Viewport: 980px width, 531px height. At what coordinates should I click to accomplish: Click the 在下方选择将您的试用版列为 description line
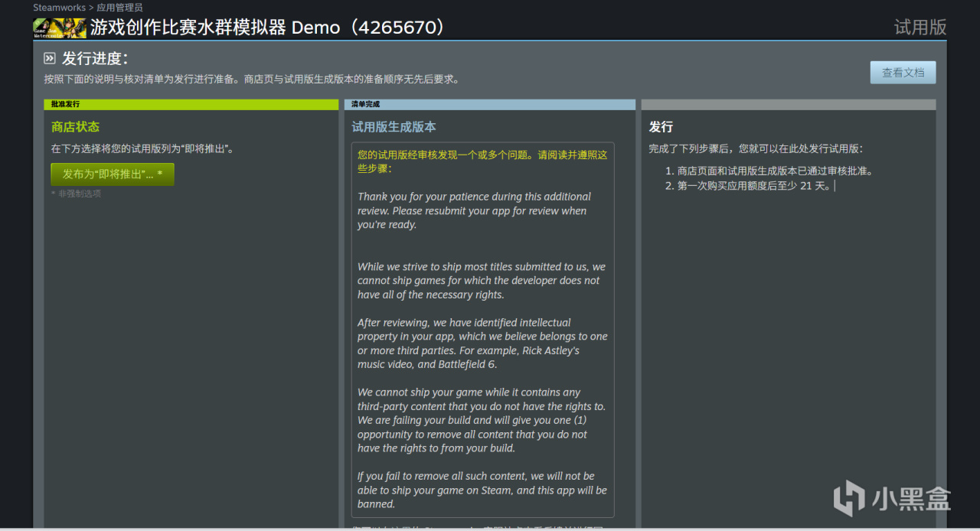click(x=142, y=149)
